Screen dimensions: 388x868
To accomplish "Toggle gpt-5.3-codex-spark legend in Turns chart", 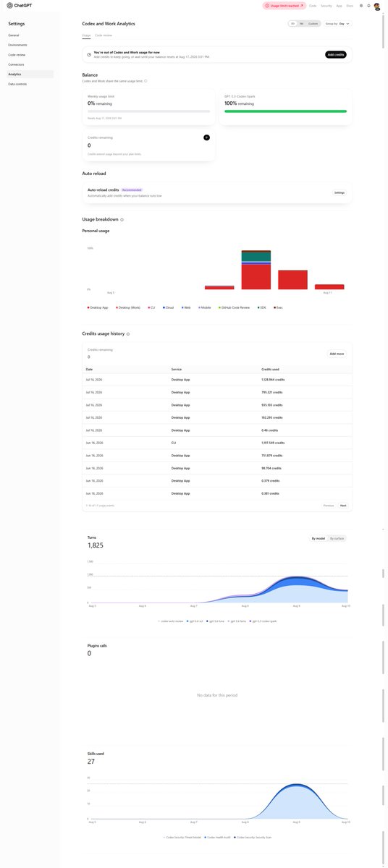I will tap(263, 621).
